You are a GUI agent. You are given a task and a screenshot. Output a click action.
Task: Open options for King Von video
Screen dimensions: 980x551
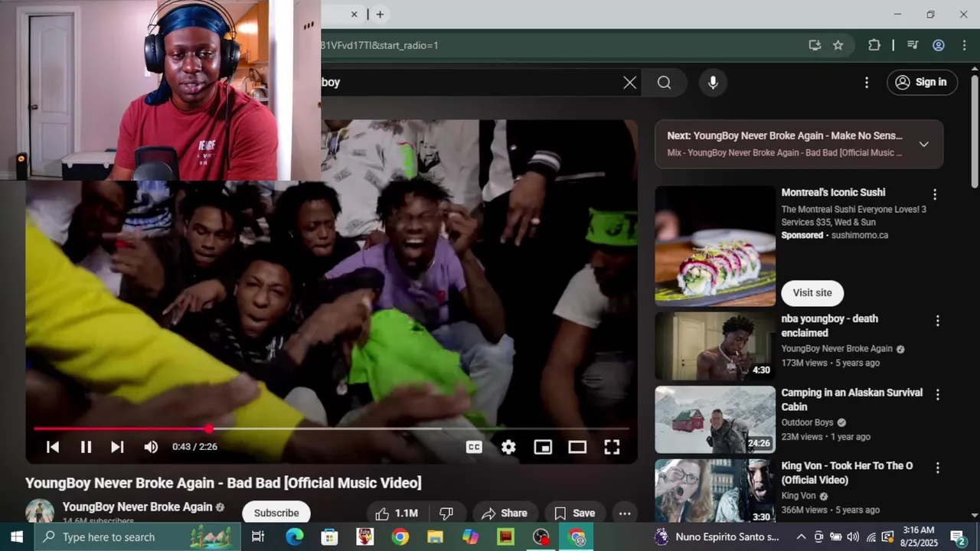pos(937,468)
